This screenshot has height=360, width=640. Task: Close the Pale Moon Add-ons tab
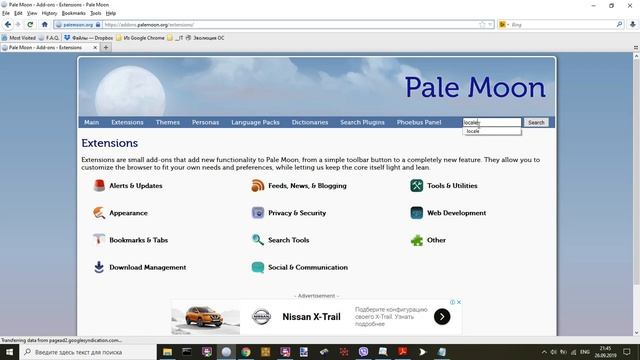[95, 47]
